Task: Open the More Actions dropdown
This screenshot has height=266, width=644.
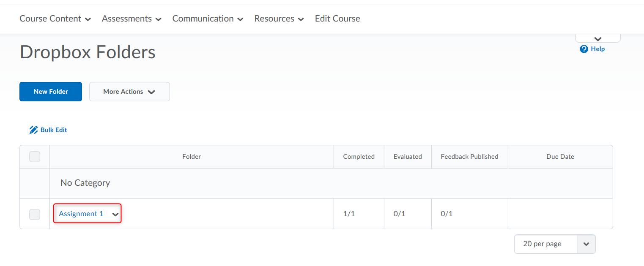Action: pos(129,92)
